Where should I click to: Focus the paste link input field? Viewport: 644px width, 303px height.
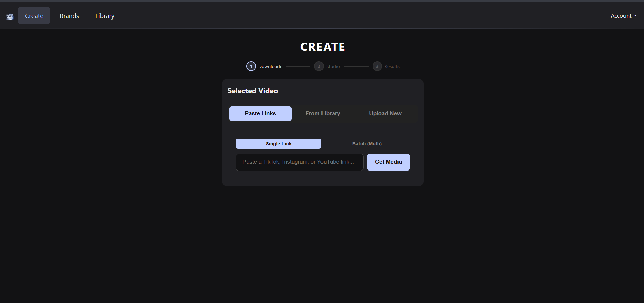pyautogui.click(x=300, y=162)
